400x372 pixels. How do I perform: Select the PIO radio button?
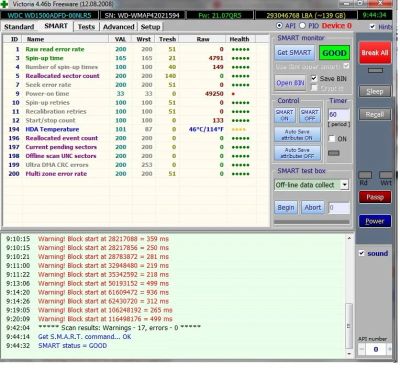[302, 26]
